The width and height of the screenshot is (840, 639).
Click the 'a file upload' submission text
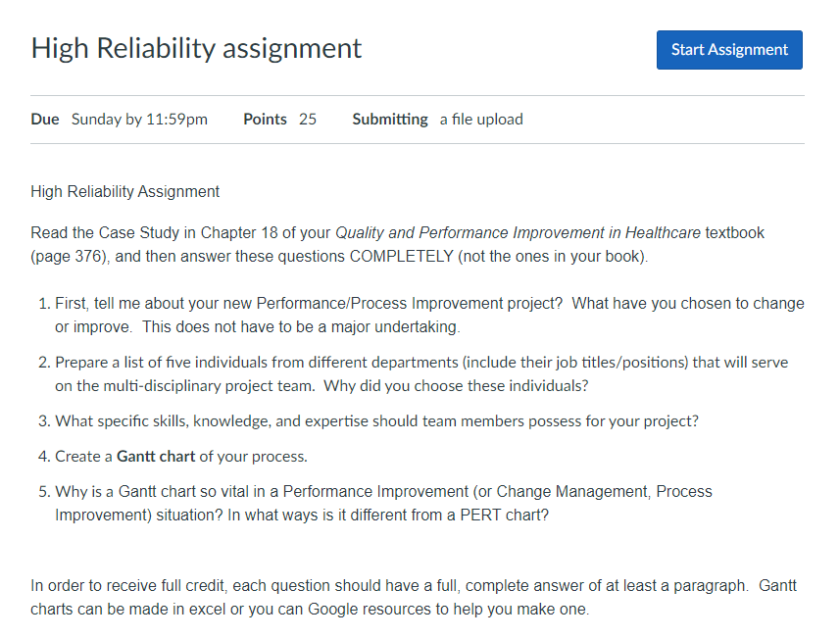point(480,119)
